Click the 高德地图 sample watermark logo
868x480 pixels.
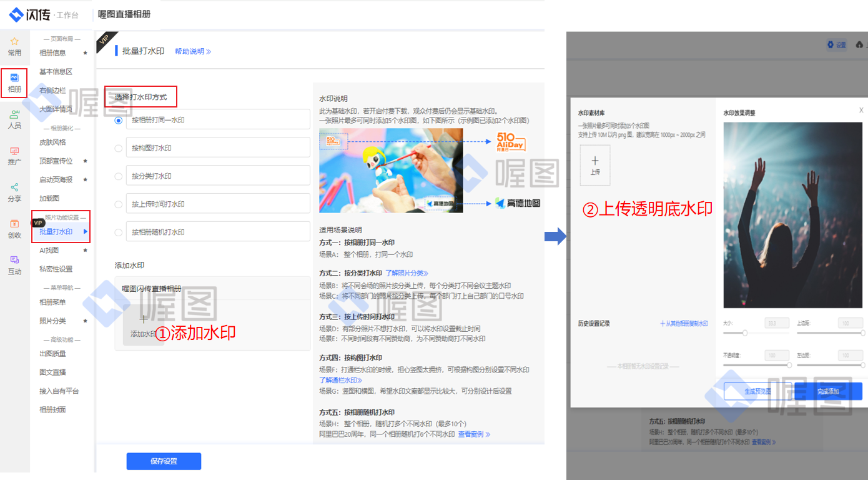pos(518,203)
